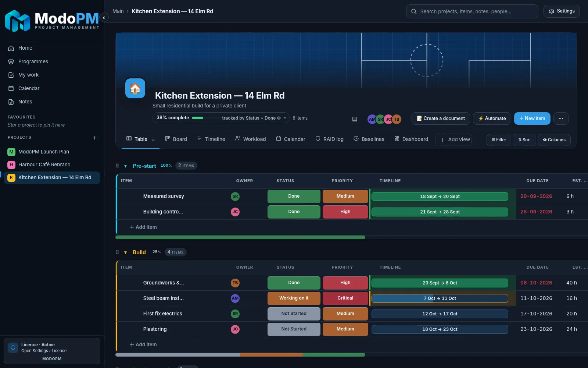588x368 pixels.
Task: Click the list icon beside member avatars
Action: [x=355, y=119]
